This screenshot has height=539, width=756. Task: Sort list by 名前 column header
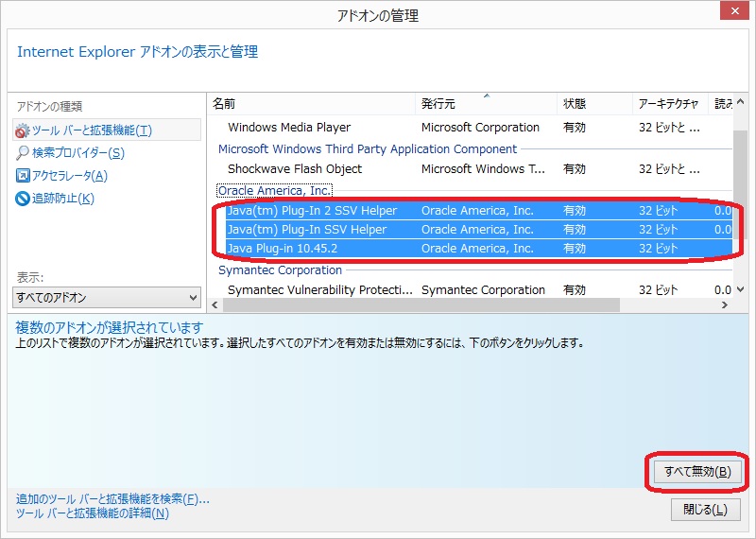(x=312, y=104)
